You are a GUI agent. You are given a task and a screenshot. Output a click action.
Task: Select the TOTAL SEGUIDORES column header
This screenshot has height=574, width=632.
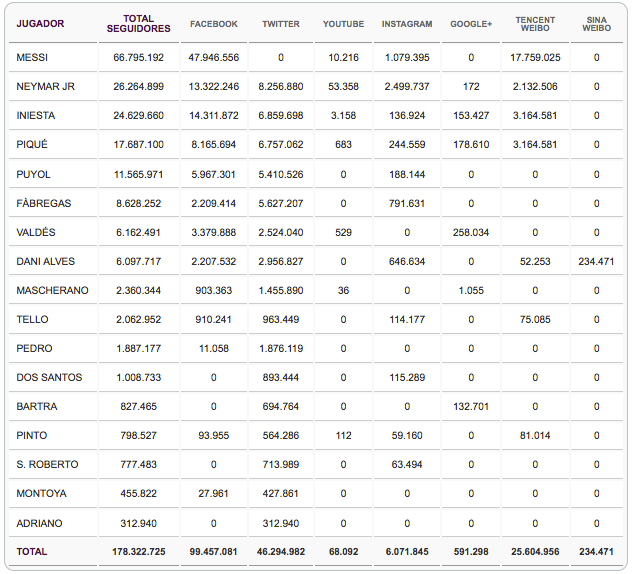click(x=138, y=24)
